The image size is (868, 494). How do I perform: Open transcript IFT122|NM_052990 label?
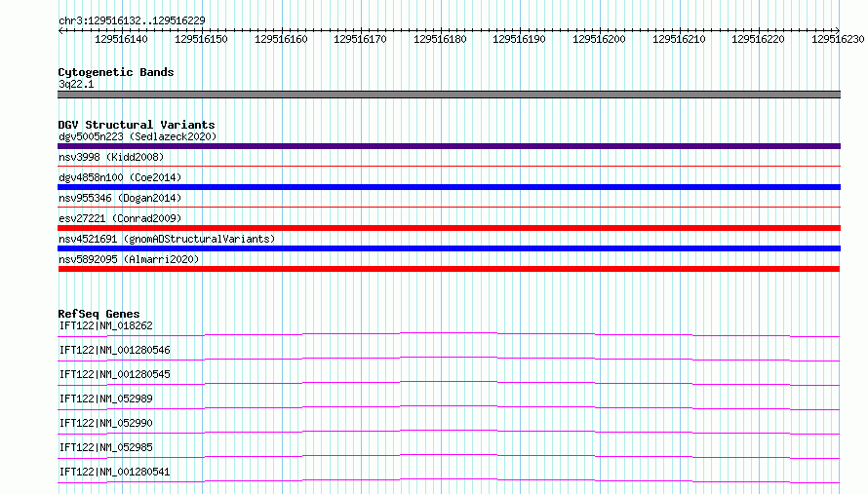[x=105, y=423]
